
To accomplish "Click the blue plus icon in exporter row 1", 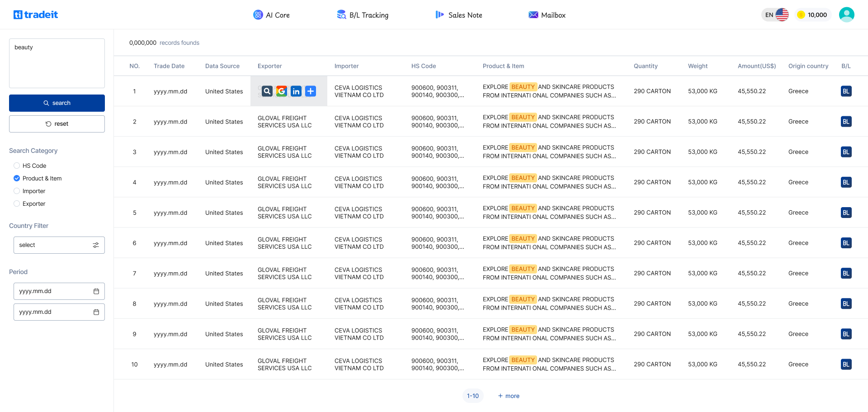I will (x=311, y=91).
